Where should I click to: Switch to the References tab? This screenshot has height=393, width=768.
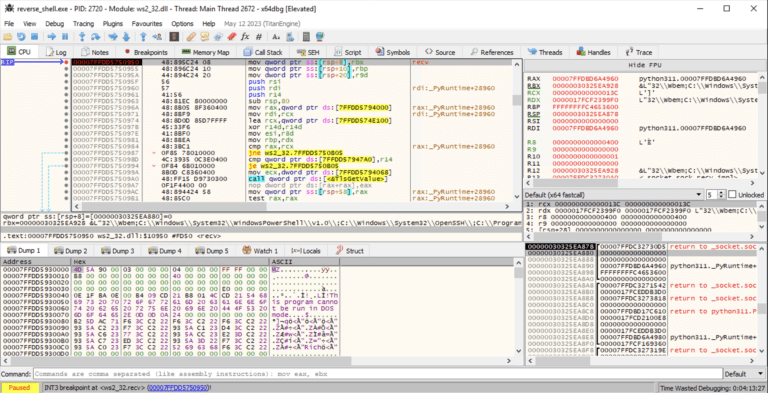(492, 52)
